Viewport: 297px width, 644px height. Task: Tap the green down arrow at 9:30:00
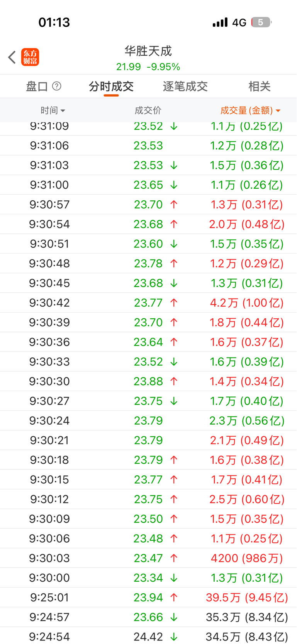tap(174, 577)
